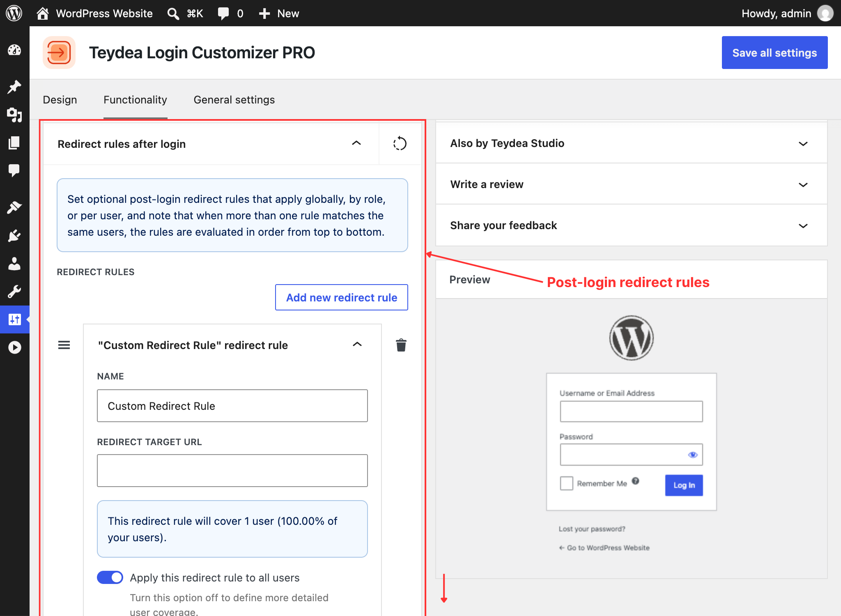The width and height of the screenshot is (841, 616).
Task: Open the search command palette icon
Action: click(173, 14)
